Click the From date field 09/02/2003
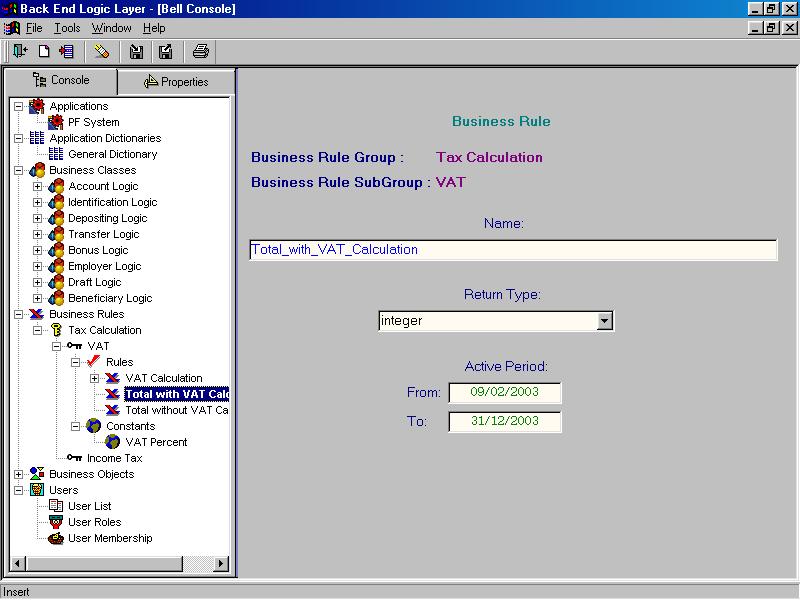This screenshot has width=800, height=600. pyautogui.click(x=505, y=392)
